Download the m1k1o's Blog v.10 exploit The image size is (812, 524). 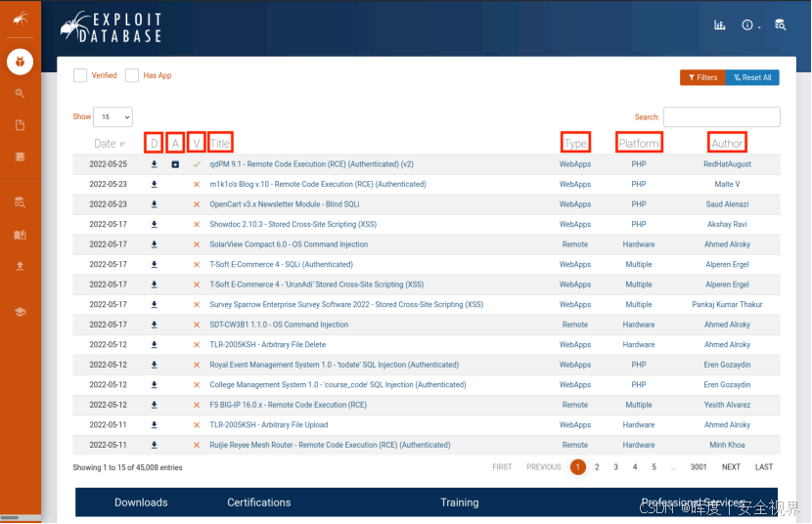click(154, 184)
